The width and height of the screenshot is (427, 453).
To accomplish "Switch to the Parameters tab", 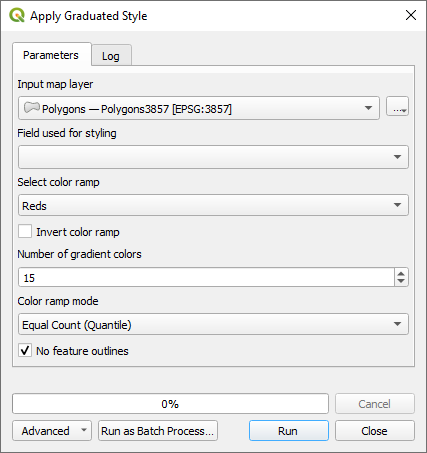I will pyautogui.click(x=51, y=55).
